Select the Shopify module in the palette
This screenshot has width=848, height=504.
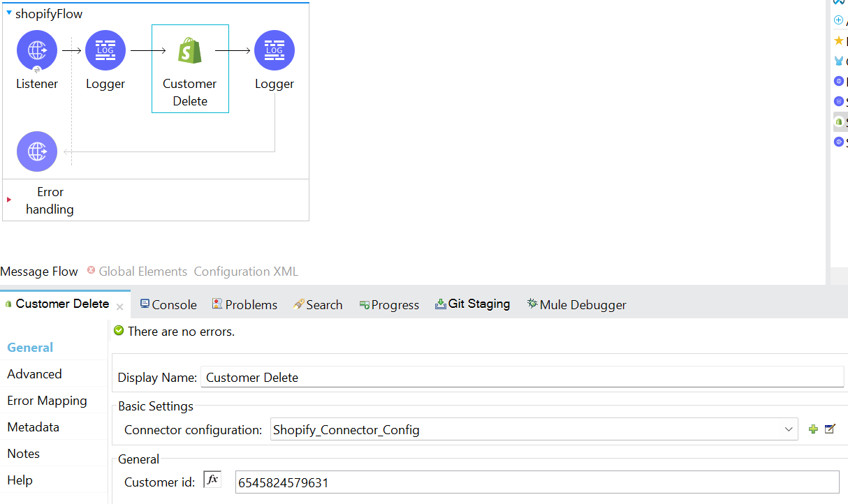click(840, 122)
